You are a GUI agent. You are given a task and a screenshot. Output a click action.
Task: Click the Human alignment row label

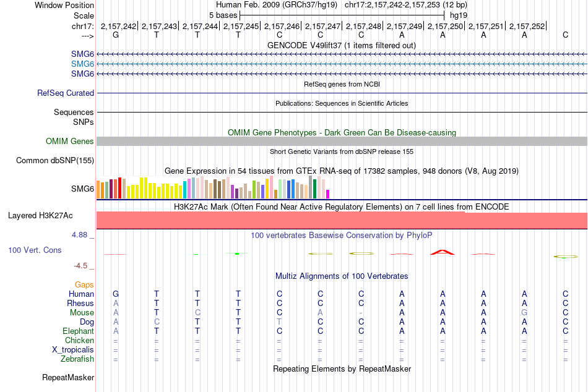[x=81, y=294]
